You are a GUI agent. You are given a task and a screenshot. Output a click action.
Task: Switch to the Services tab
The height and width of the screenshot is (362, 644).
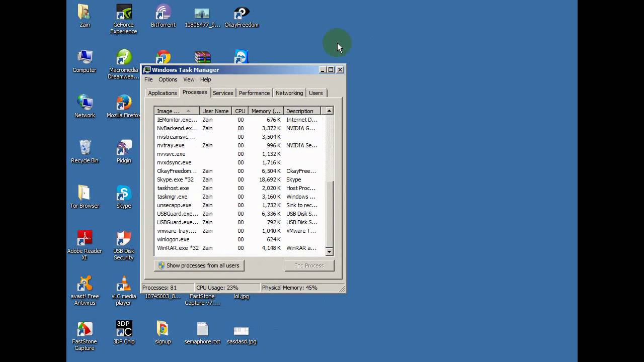223,93
